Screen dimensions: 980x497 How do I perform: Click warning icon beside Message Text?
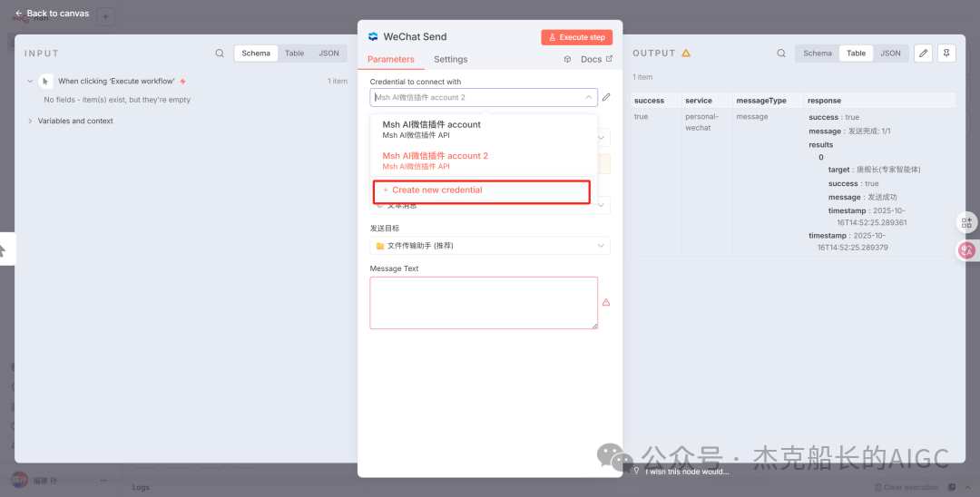point(605,303)
